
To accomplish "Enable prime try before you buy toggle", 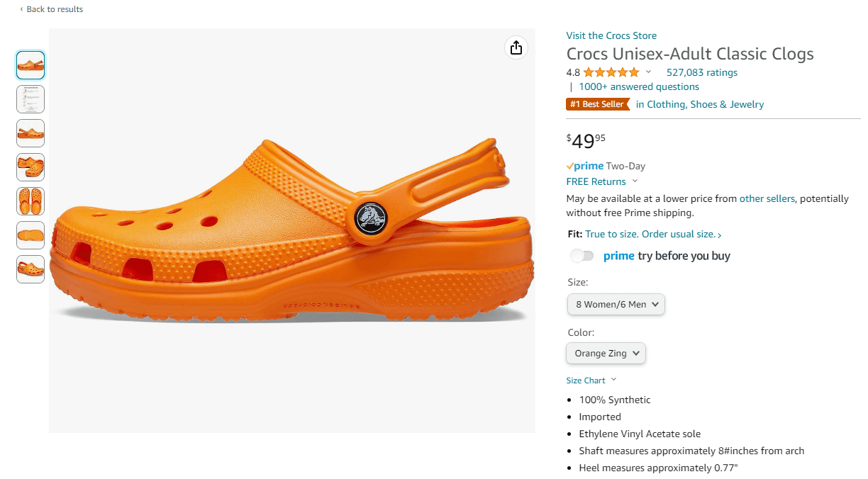I will click(x=582, y=256).
